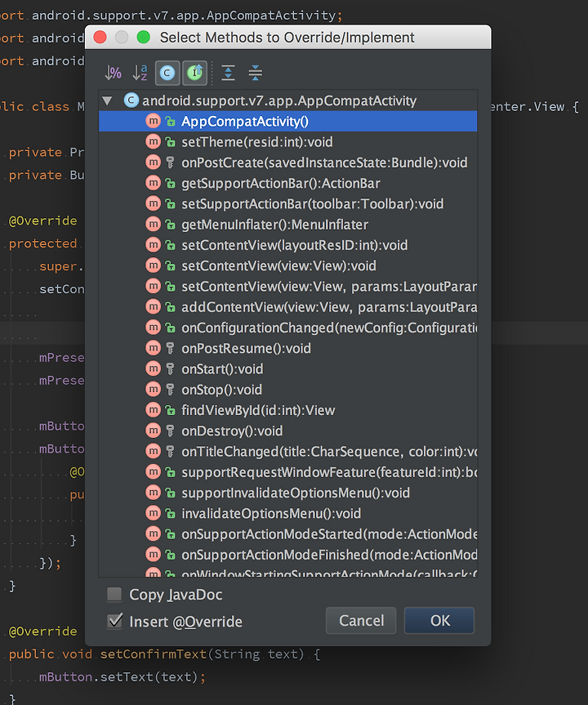Select onPostResume():void method
The height and width of the screenshot is (705, 588).
click(287, 349)
